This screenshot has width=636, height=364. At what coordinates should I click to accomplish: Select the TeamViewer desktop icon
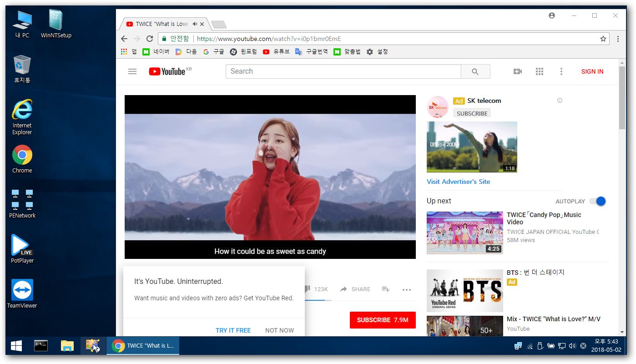click(x=22, y=294)
